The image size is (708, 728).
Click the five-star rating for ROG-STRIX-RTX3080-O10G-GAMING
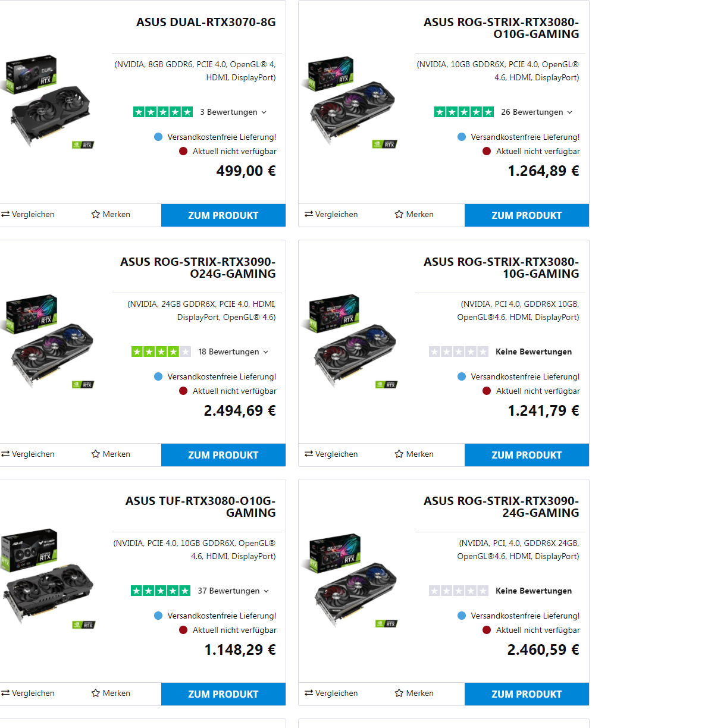(464, 112)
